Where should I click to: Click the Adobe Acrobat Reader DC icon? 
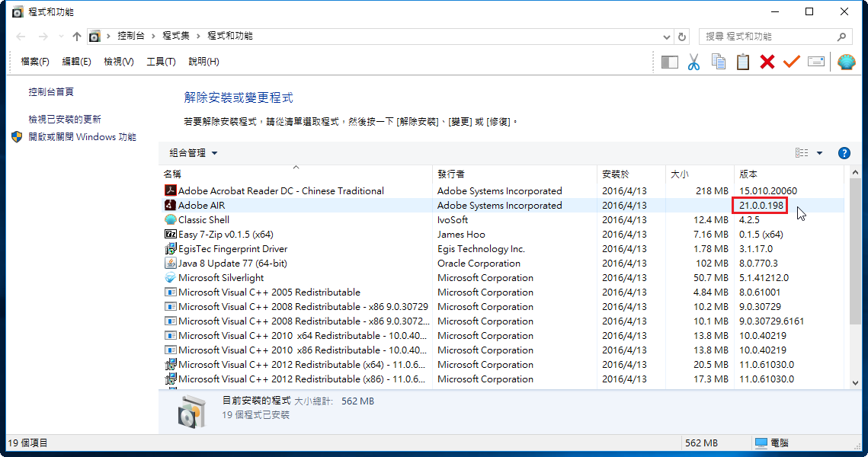click(x=171, y=190)
